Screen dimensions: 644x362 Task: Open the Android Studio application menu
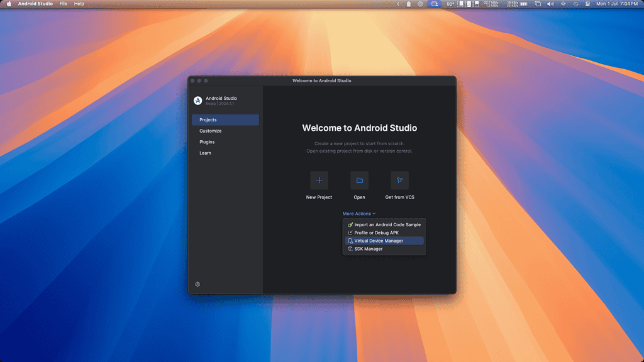(35, 4)
